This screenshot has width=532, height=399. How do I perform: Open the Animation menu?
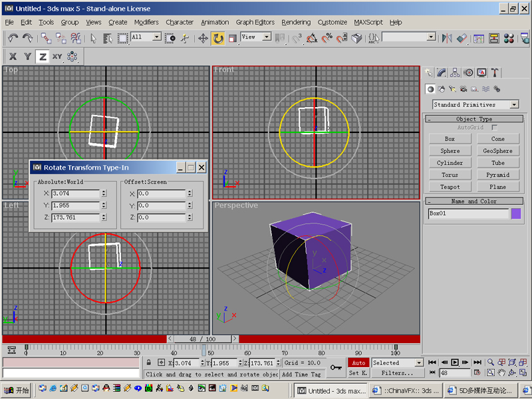coord(215,22)
